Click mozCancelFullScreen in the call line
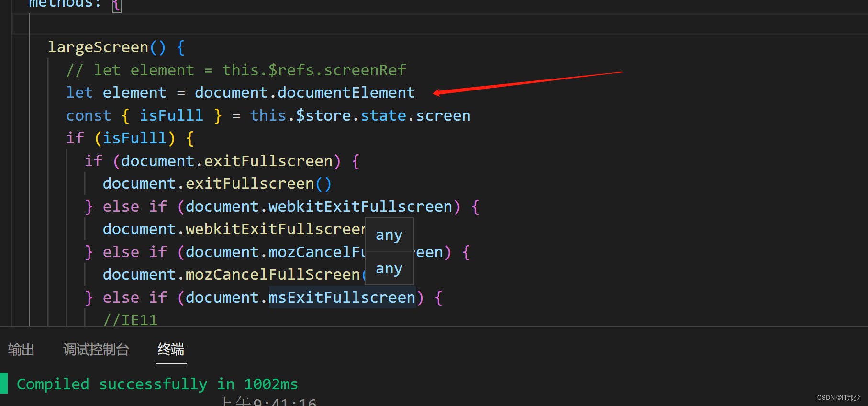This screenshot has width=868, height=406. point(273,274)
